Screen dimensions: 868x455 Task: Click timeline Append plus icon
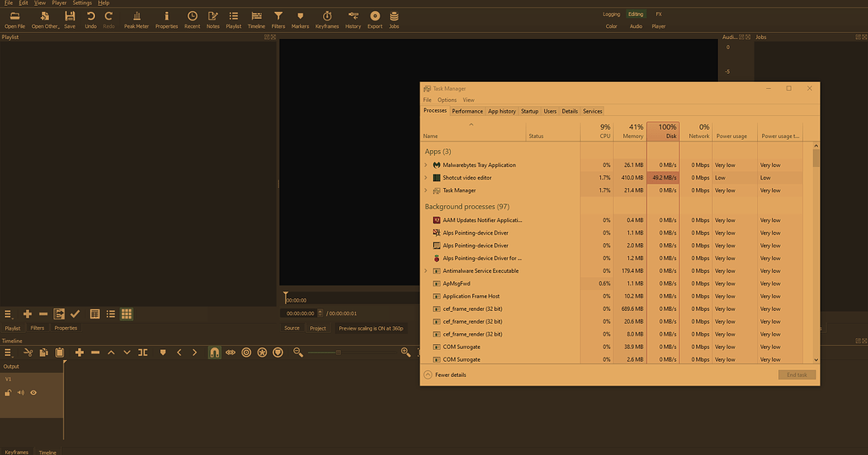[x=79, y=352]
